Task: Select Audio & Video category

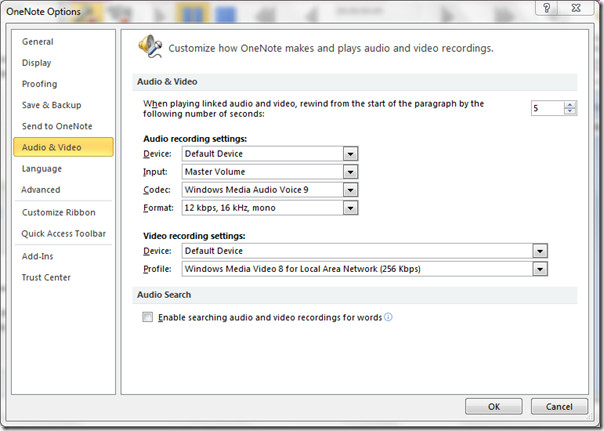Action: (x=64, y=147)
